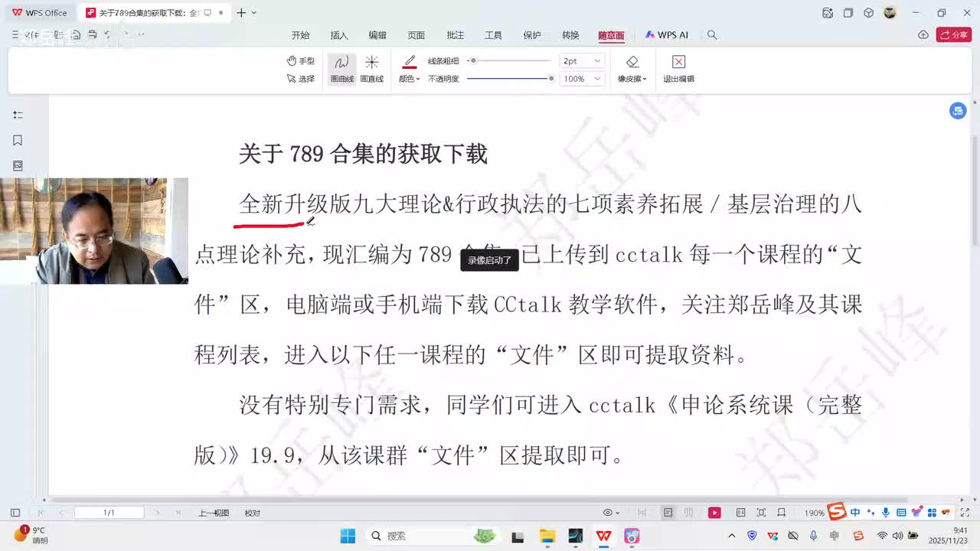The image size is (980, 551).
Task: Open eye-protection mode dropdown
Action: 611,513
